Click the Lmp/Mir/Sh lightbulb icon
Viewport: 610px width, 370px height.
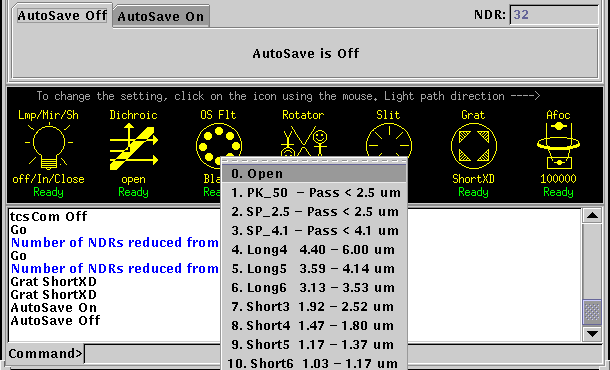(x=49, y=147)
